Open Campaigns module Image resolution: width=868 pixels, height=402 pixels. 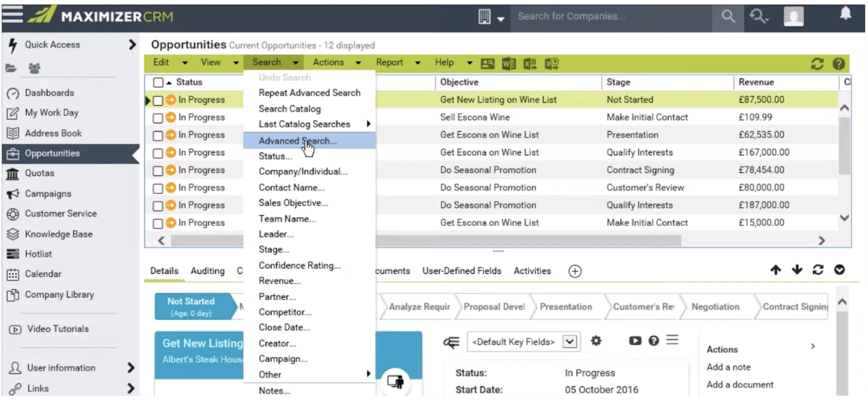pyautogui.click(x=48, y=194)
